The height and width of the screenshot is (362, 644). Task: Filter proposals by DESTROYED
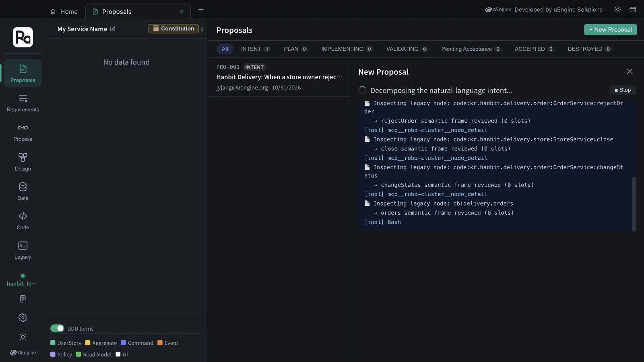coord(590,49)
